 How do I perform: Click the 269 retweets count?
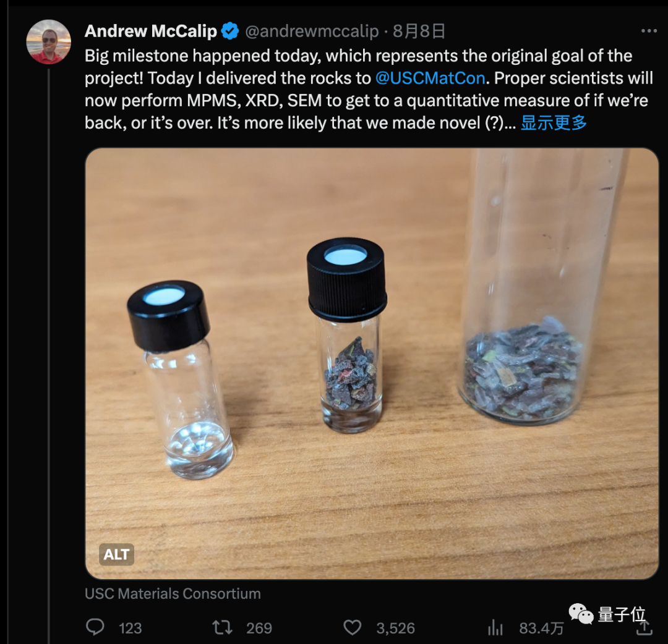pyautogui.click(x=259, y=629)
